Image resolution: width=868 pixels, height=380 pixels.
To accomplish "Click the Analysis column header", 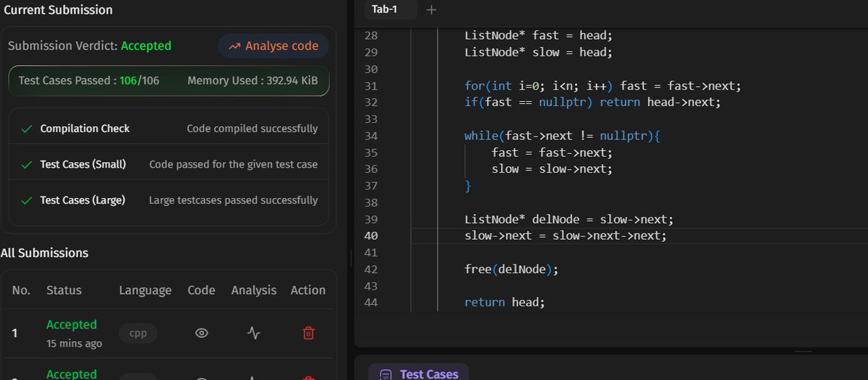I will (254, 290).
